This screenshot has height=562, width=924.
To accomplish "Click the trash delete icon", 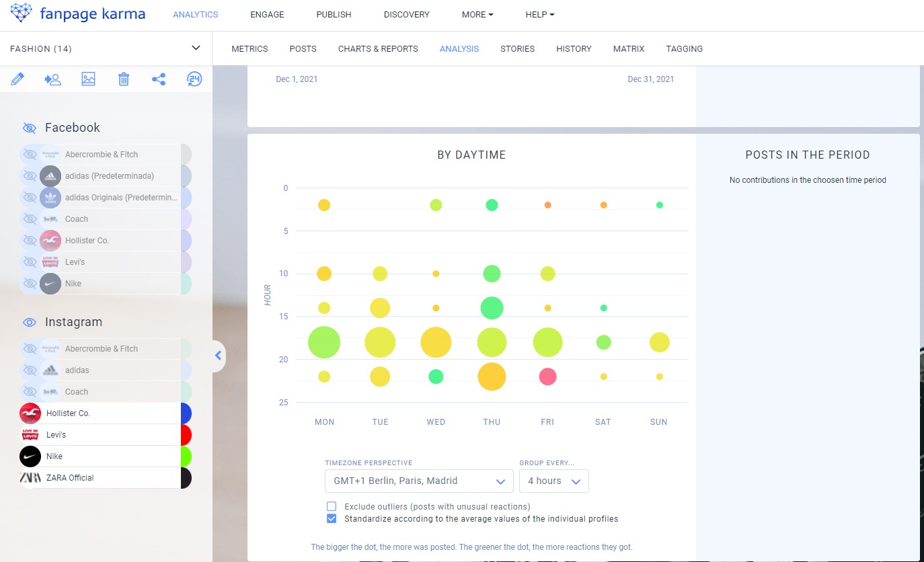I will point(124,79).
